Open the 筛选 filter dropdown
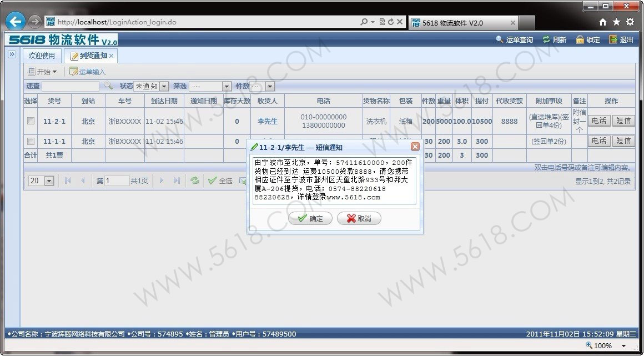644x356 pixels. (226, 87)
